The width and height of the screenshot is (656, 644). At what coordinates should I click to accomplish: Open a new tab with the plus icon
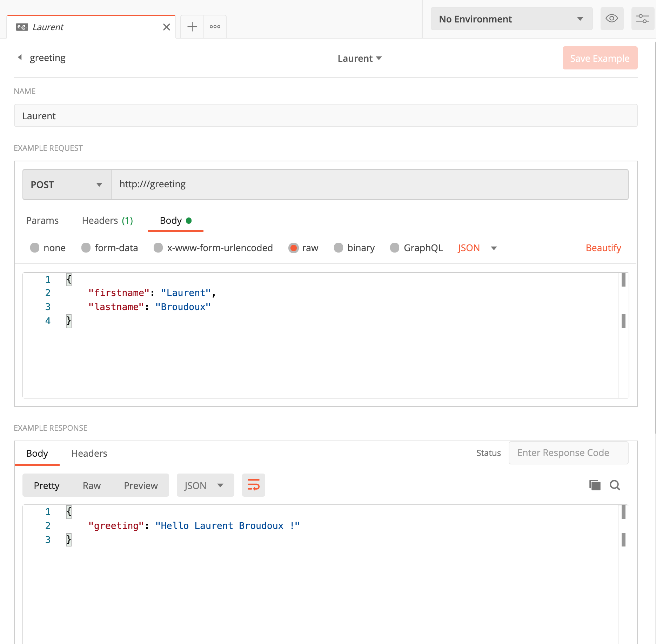point(192,27)
